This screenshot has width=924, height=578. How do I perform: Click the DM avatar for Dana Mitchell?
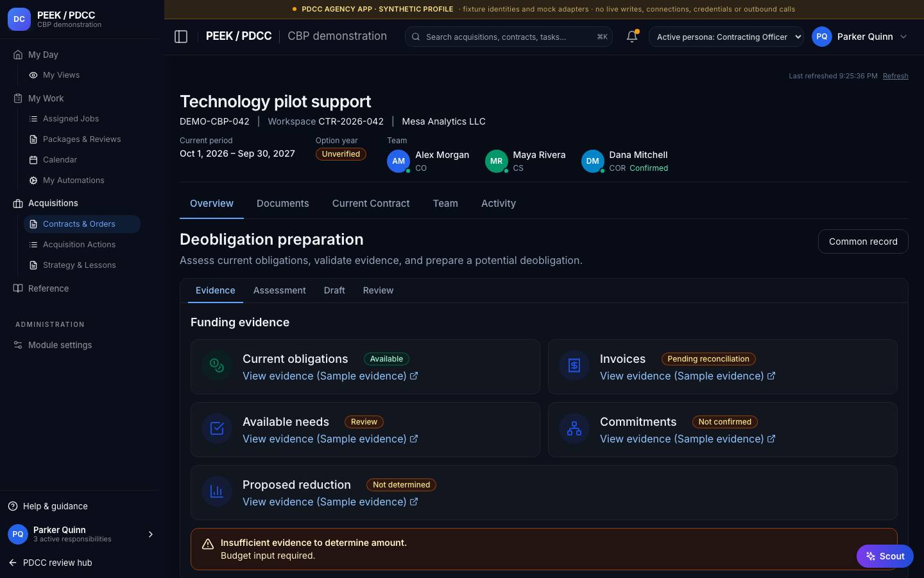click(x=592, y=161)
